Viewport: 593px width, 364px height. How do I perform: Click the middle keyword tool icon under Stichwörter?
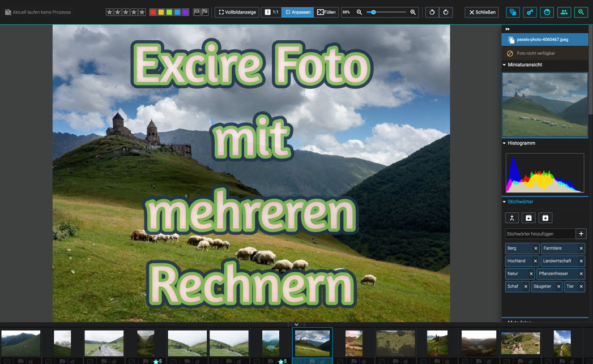click(x=528, y=218)
